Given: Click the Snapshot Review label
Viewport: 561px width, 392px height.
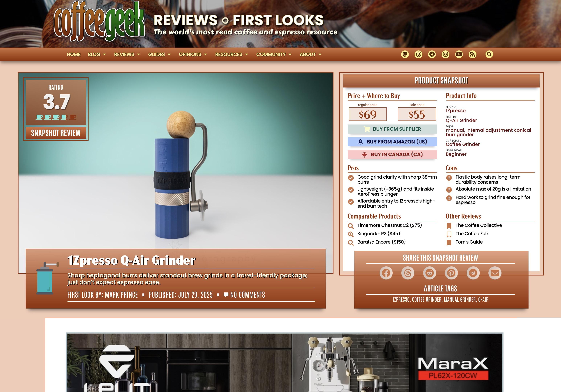Looking at the screenshot, I should [56, 133].
